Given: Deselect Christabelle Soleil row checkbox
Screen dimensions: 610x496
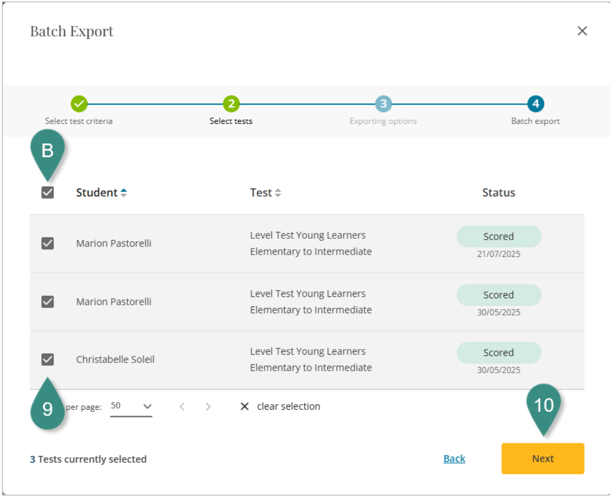Looking at the screenshot, I should pos(47,359).
